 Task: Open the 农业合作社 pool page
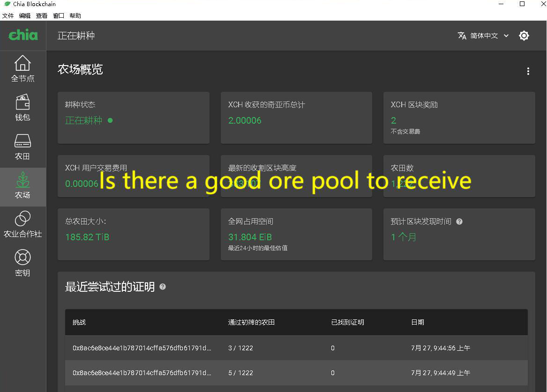coord(22,225)
